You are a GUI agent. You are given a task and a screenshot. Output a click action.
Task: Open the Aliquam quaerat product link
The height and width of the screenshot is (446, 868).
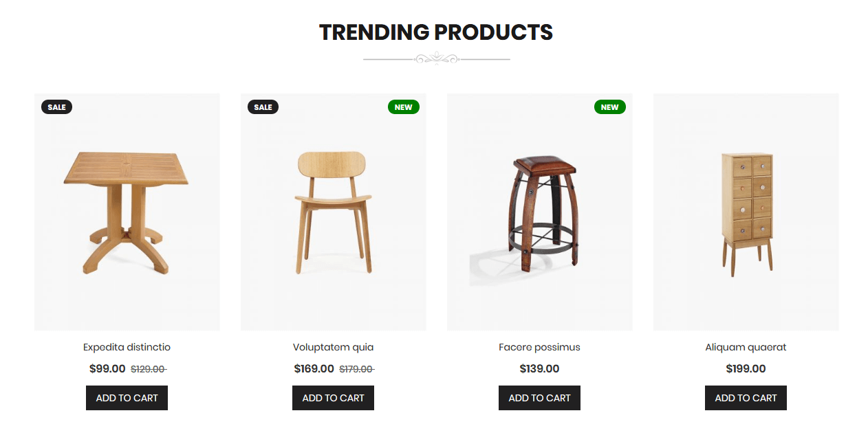coord(746,347)
